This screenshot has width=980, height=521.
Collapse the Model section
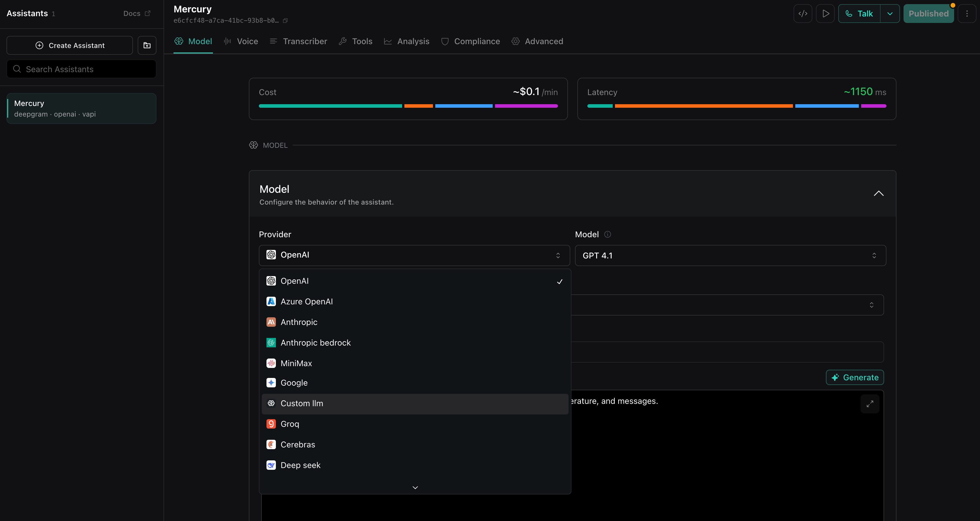click(x=879, y=193)
